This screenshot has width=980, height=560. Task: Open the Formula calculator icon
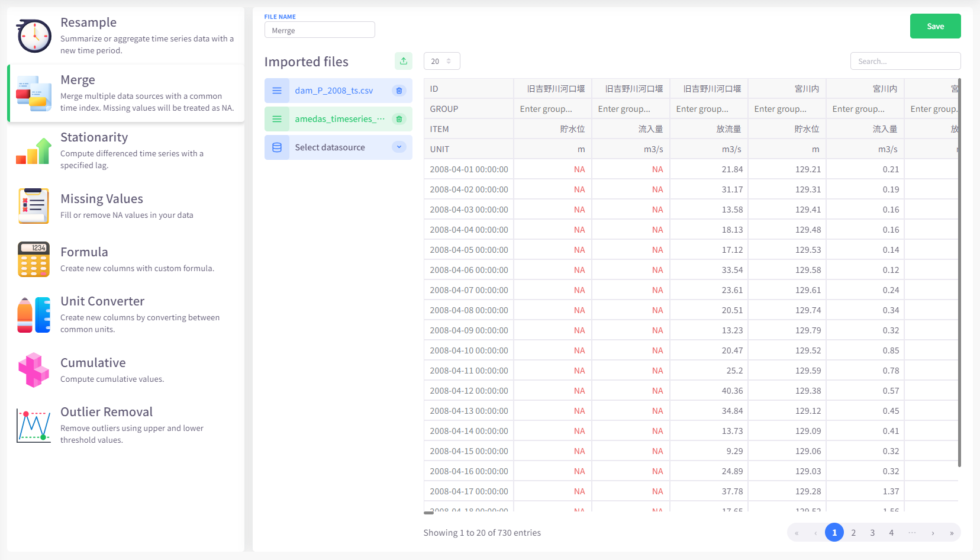pos(34,259)
